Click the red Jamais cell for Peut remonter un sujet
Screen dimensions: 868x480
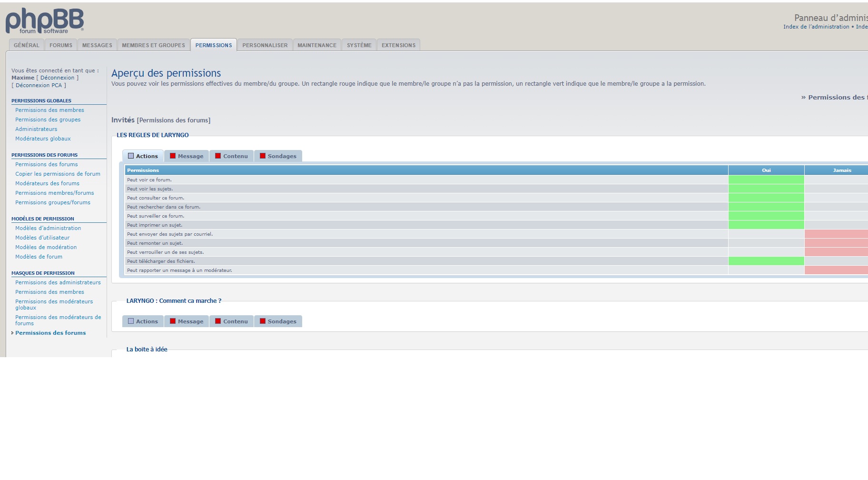tap(836, 243)
